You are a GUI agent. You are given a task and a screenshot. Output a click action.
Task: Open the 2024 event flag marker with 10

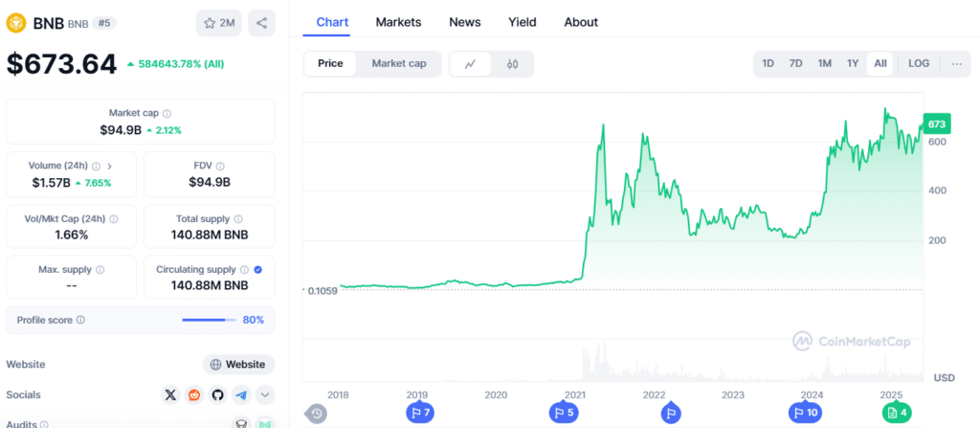[x=805, y=413]
